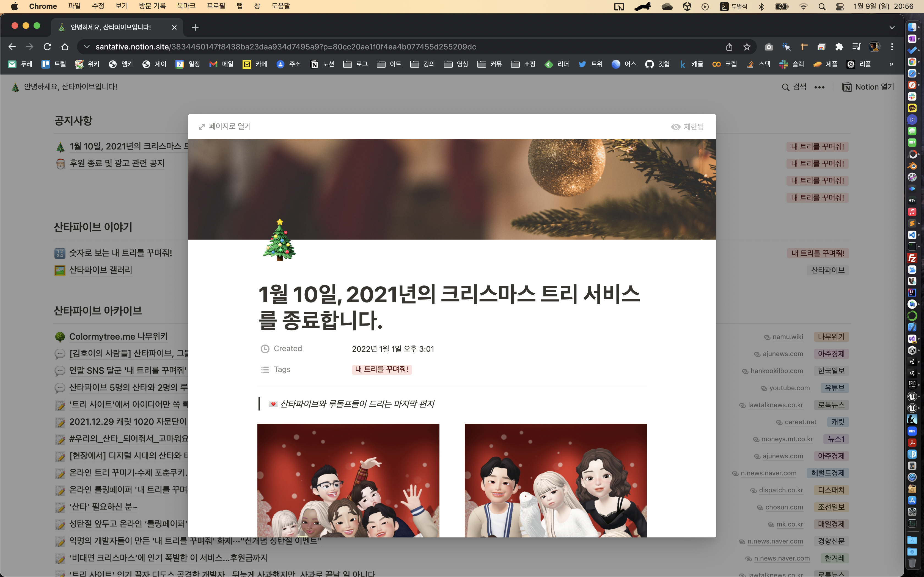
Task: Open macOS Control Center toggle icon
Action: pyautogui.click(x=840, y=7)
